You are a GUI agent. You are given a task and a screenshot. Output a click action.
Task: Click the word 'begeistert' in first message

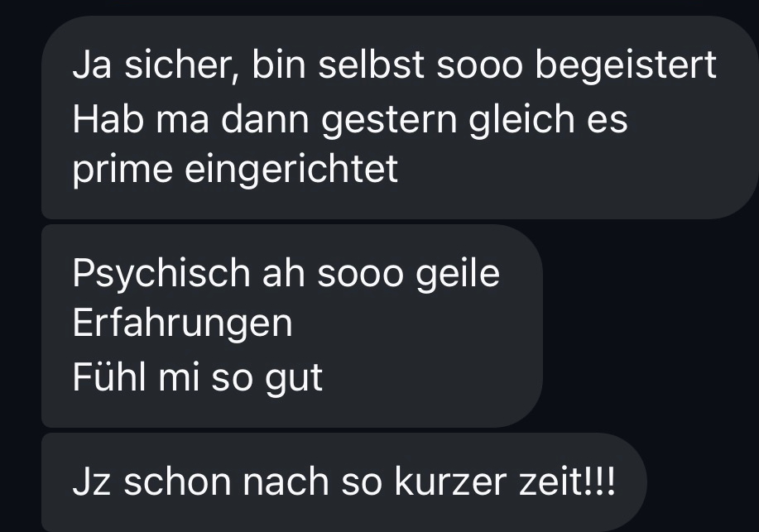626,66
